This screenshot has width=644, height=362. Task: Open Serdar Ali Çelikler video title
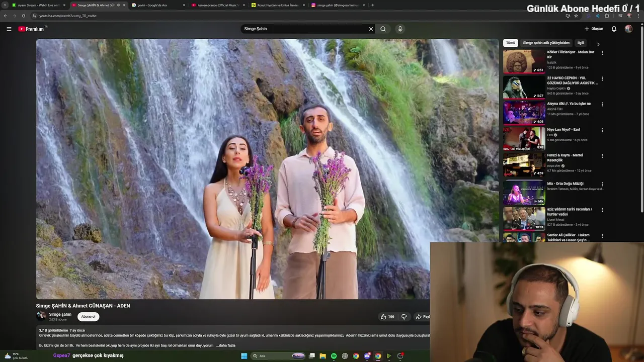[x=569, y=237]
